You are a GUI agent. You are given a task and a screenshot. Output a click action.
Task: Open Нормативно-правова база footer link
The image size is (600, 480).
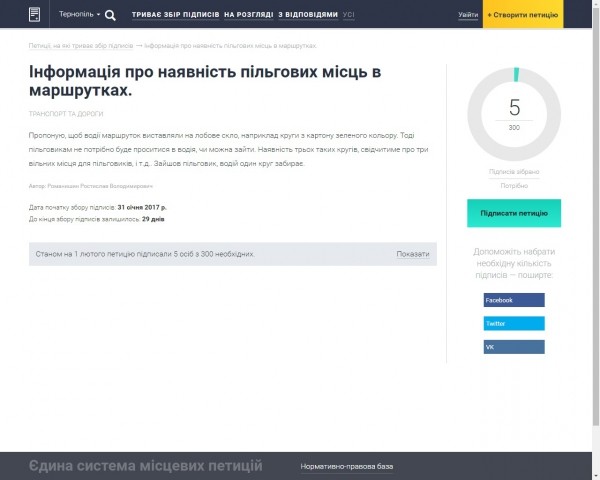pyautogui.click(x=347, y=467)
